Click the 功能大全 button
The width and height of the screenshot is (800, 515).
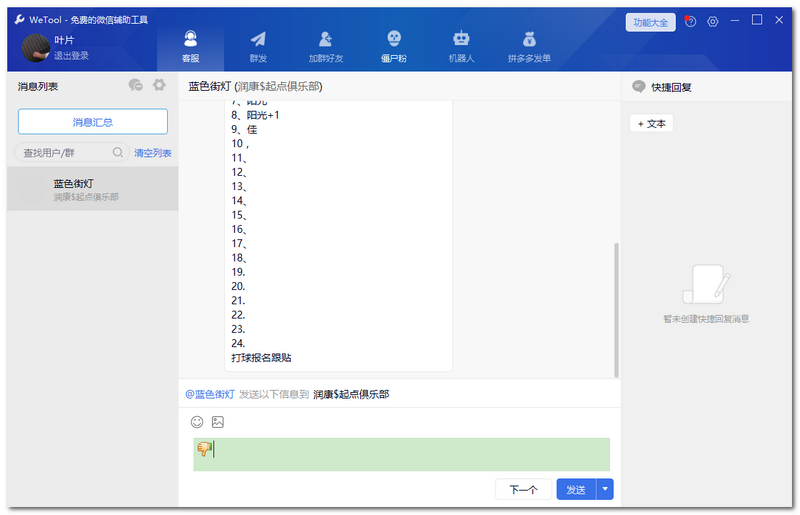[651, 22]
